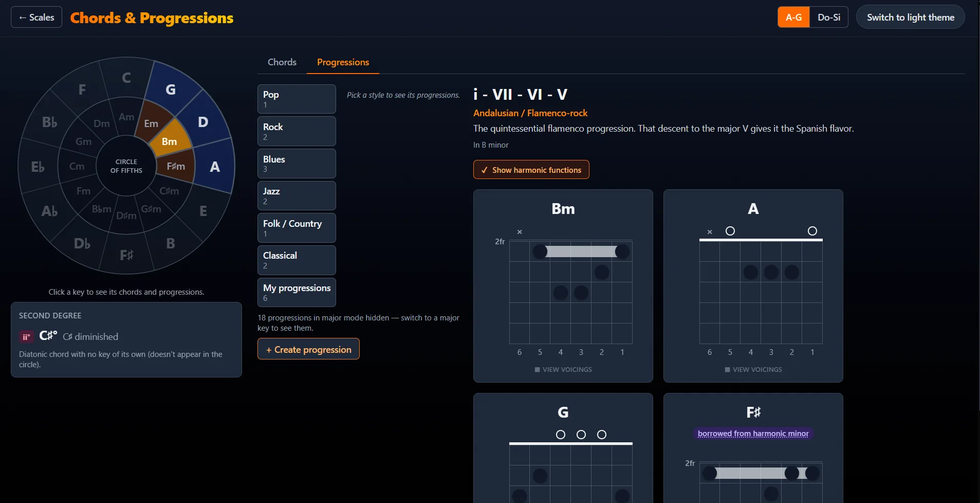Click the Bm chord diagram card
Screen dimensions: 980x503
click(x=563, y=286)
